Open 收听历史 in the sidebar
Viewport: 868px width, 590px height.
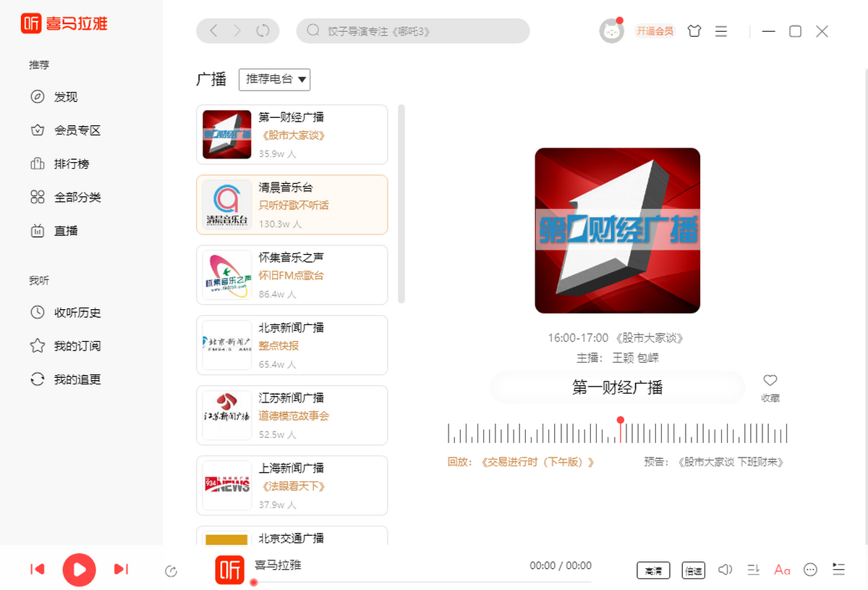point(77,313)
